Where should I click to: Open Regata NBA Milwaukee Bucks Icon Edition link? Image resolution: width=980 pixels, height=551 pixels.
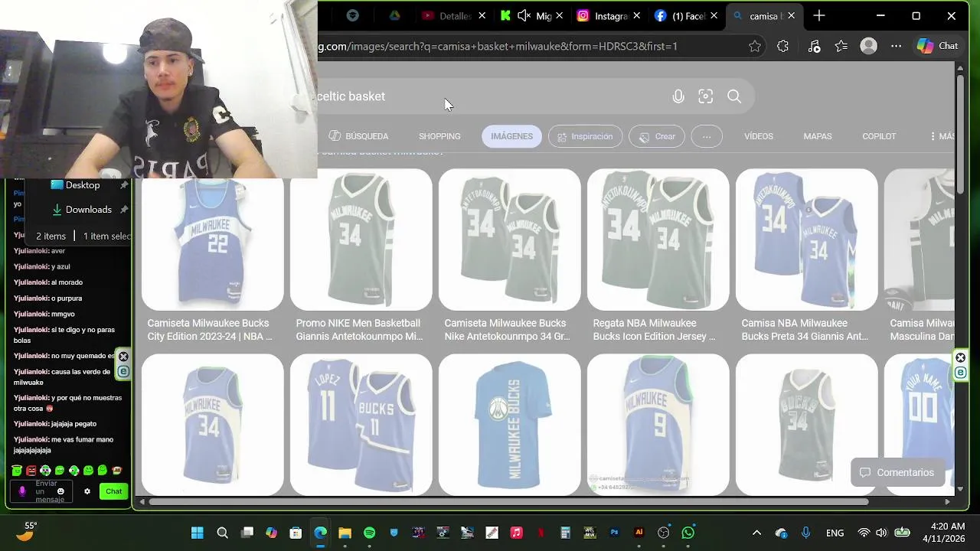point(655,330)
